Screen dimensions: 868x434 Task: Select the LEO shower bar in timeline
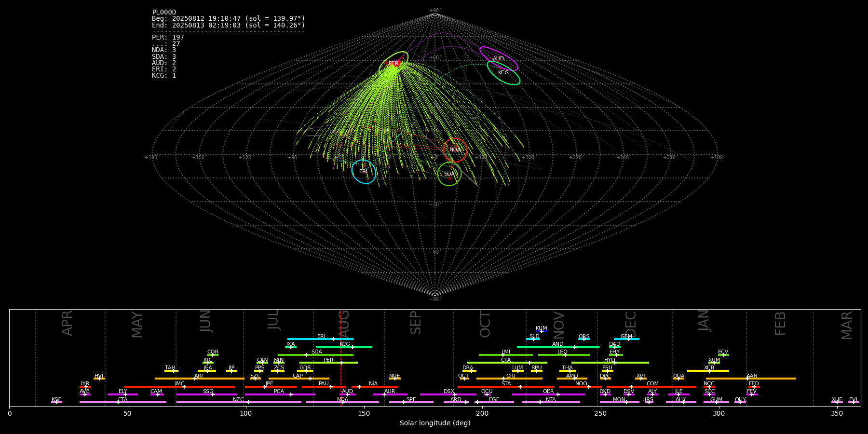click(564, 355)
